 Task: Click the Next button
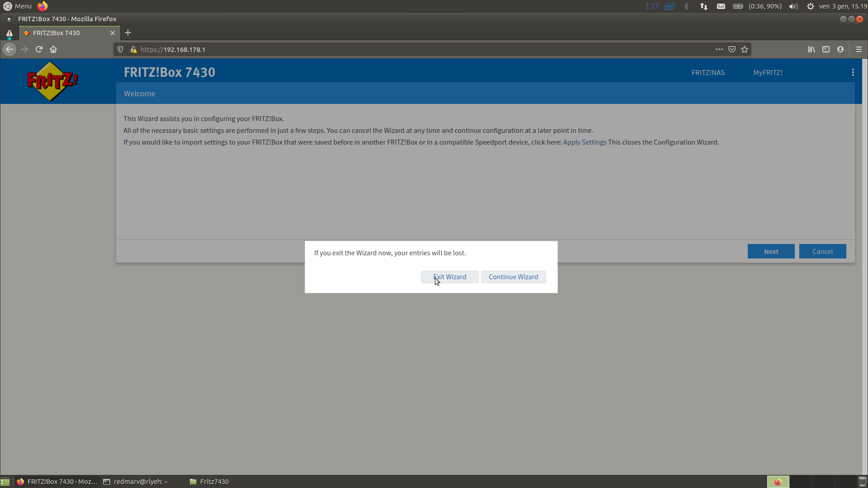pyautogui.click(x=771, y=252)
